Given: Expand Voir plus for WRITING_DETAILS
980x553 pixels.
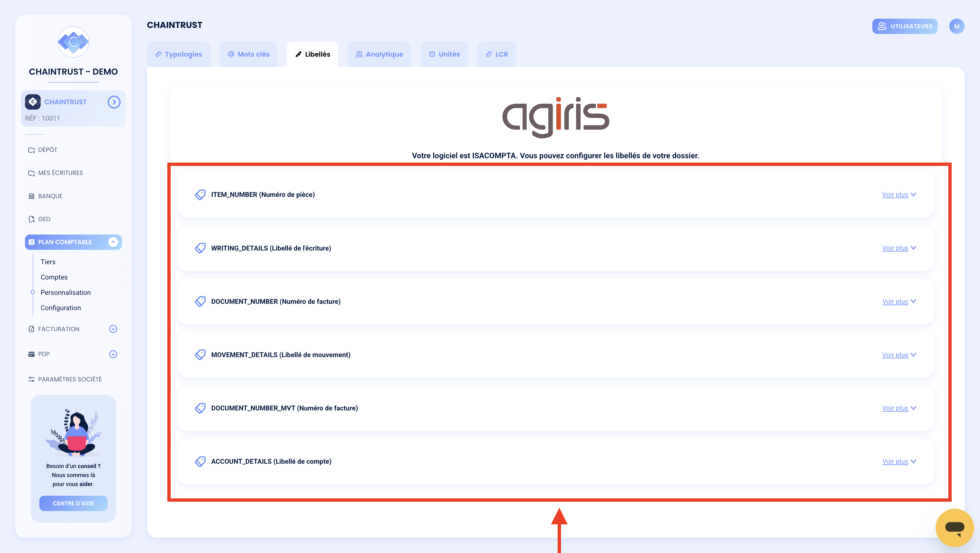Looking at the screenshot, I should pos(899,248).
